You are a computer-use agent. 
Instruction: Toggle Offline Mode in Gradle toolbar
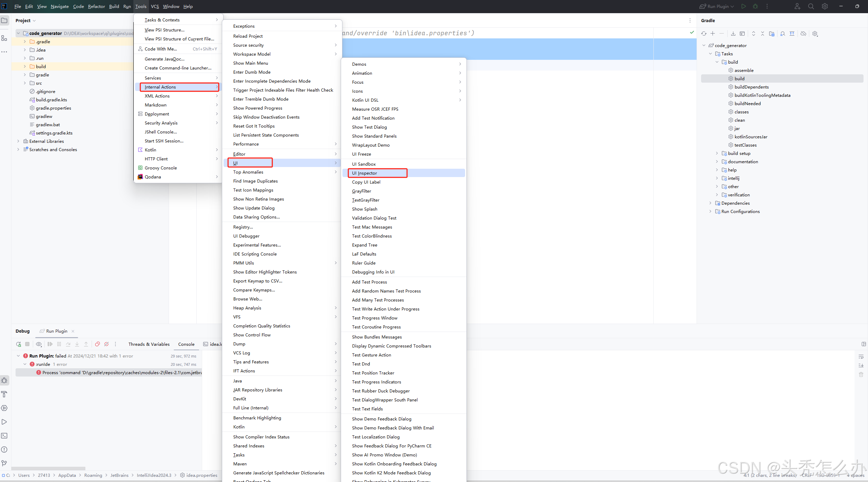coord(803,34)
